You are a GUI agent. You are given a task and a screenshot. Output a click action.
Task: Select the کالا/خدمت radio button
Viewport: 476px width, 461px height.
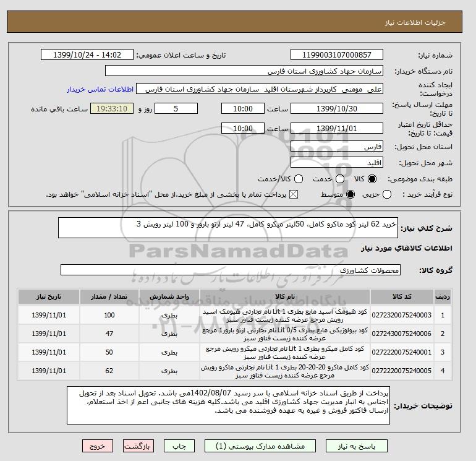(x=299, y=179)
